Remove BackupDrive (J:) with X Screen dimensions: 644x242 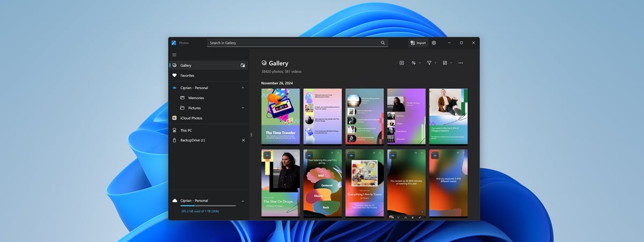(x=243, y=140)
